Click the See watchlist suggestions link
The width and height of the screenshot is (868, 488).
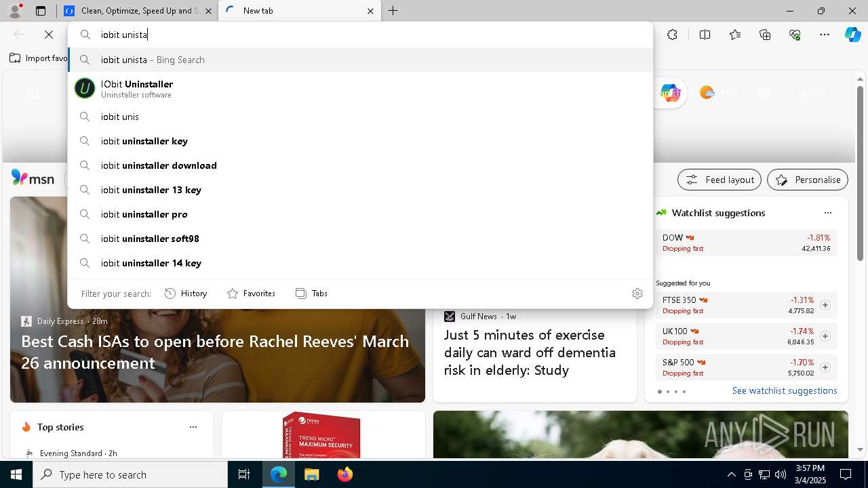(785, 390)
